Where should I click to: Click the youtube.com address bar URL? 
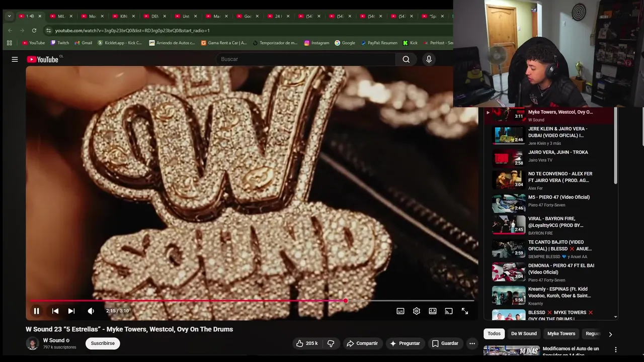(132, 31)
